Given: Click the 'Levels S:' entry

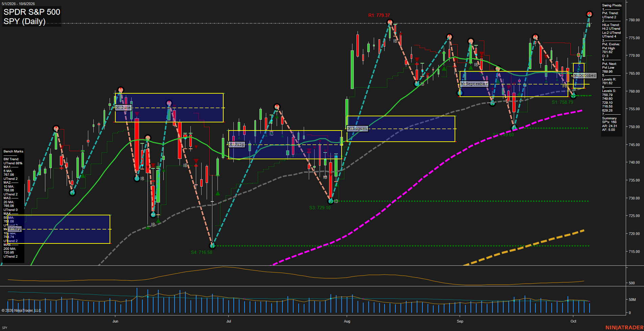Looking at the screenshot, I should click(x=609, y=91).
